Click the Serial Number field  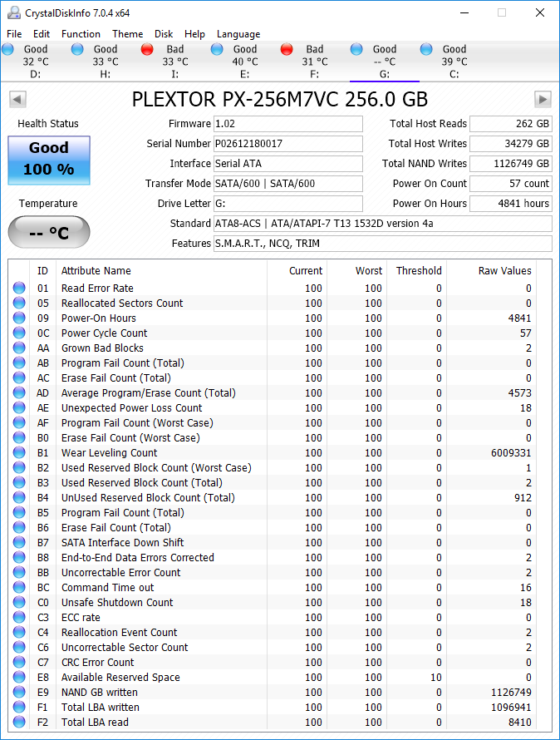(288, 144)
